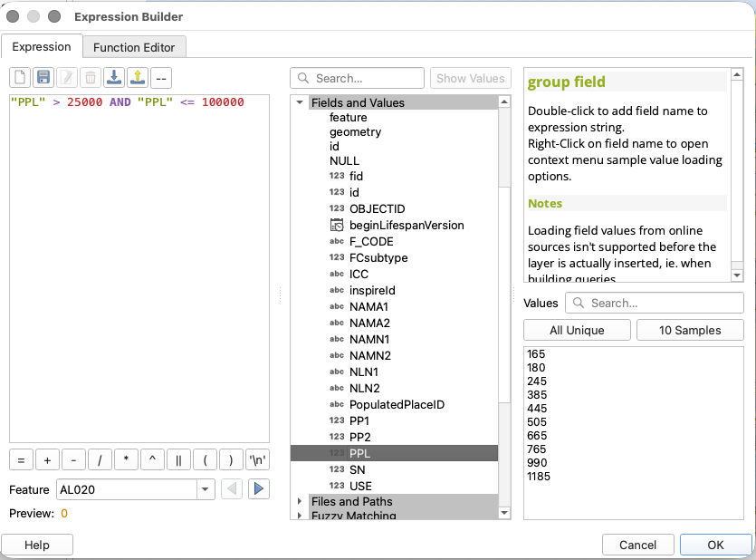Select the PopulatedPlaceID field

coord(397,405)
